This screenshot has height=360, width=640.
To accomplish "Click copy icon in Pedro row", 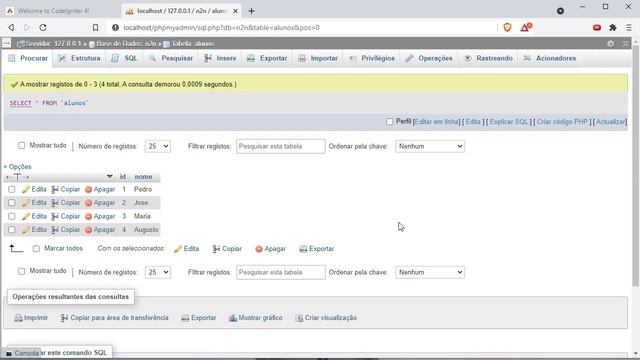I will click(x=55, y=189).
